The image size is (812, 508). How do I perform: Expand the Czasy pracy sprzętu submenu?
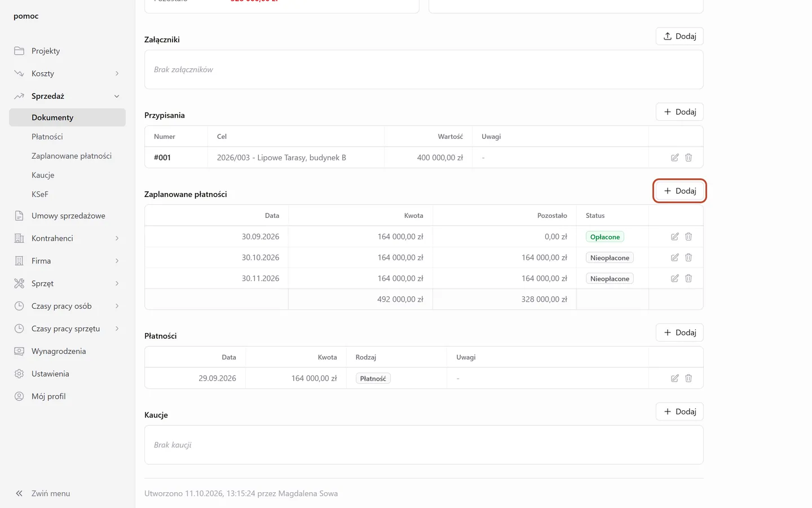pos(67,329)
